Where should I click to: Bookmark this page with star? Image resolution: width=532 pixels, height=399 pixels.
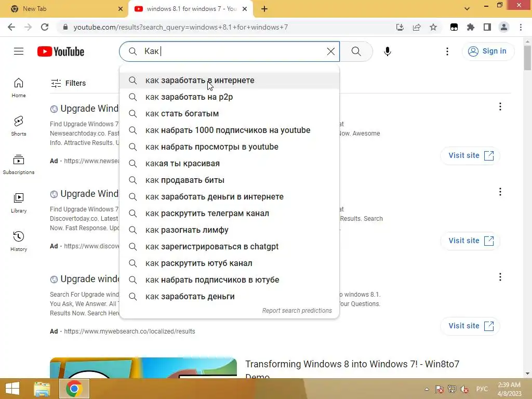coord(433,27)
